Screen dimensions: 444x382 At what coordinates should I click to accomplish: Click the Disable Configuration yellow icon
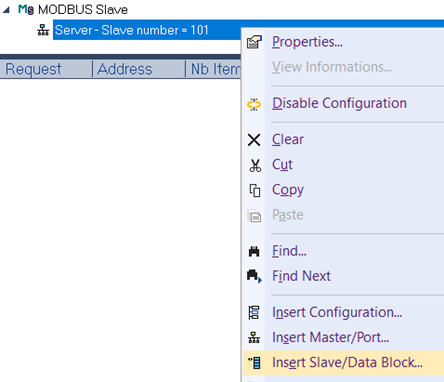point(254,104)
